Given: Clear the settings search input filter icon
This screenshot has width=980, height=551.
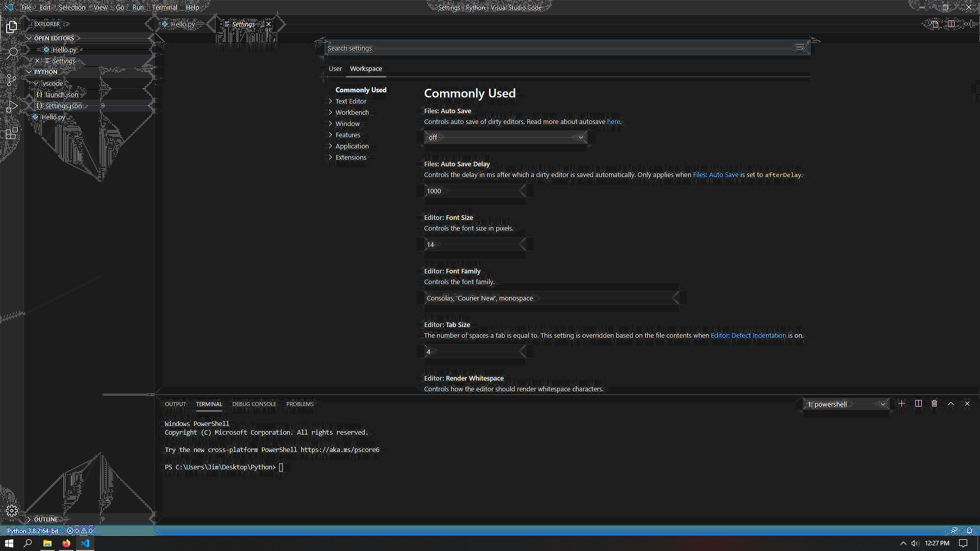Looking at the screenshot, I should pos(800,48).
